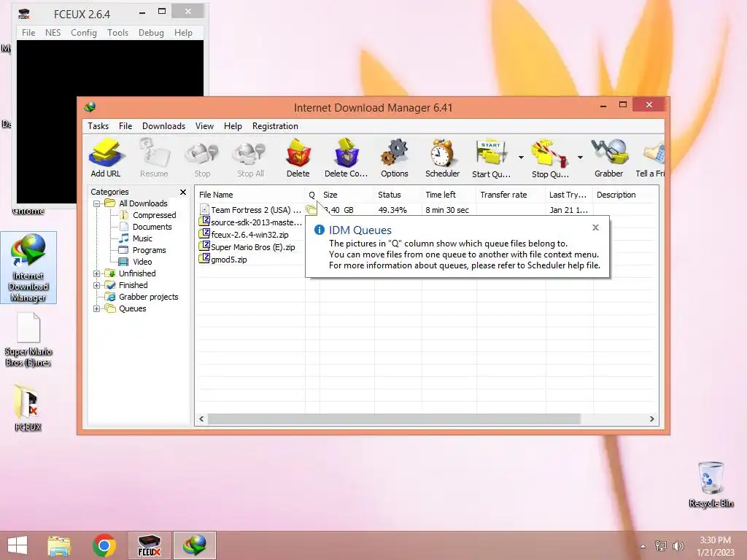Viewport: 747px width, 560px height.
Task: Click the horizontal scrollbar left arrow
Action: click(x=201, y=419)
